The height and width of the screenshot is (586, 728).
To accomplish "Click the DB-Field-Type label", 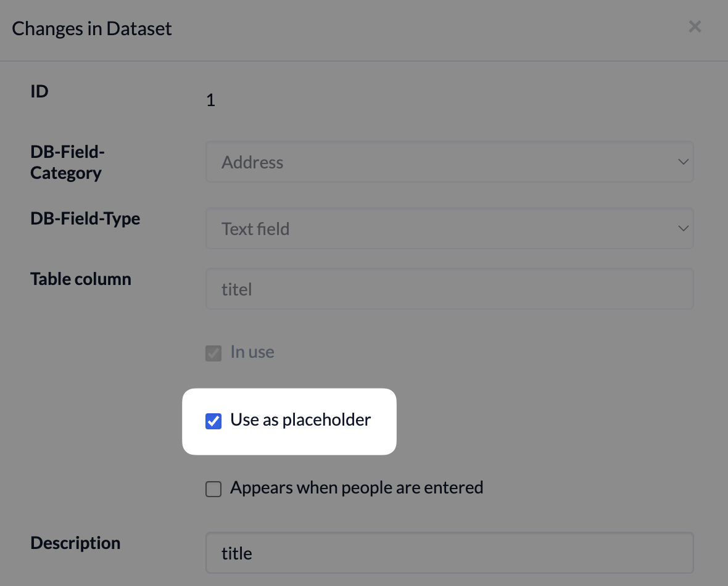I will pyautogui.click(x=85, y=219).
